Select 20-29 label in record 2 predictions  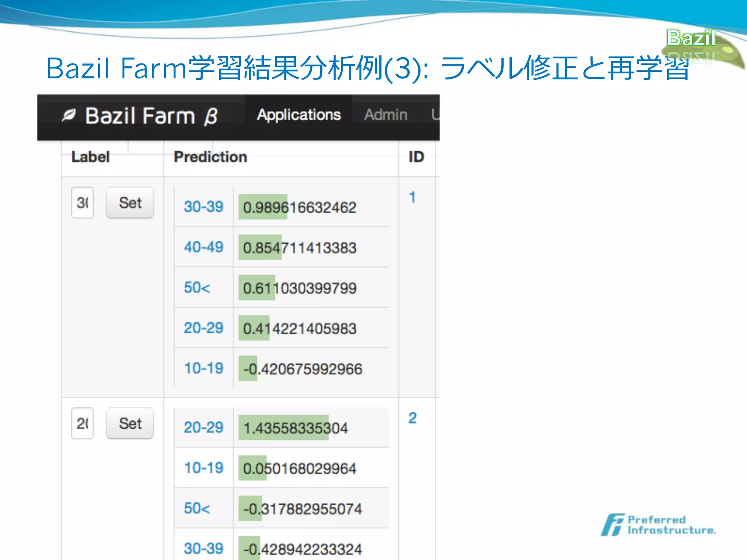coord(204,427)
